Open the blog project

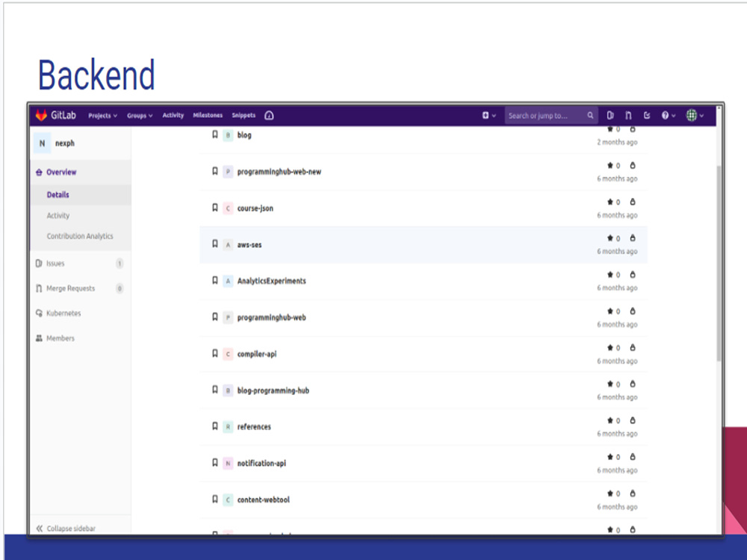[x=244, y=135]
